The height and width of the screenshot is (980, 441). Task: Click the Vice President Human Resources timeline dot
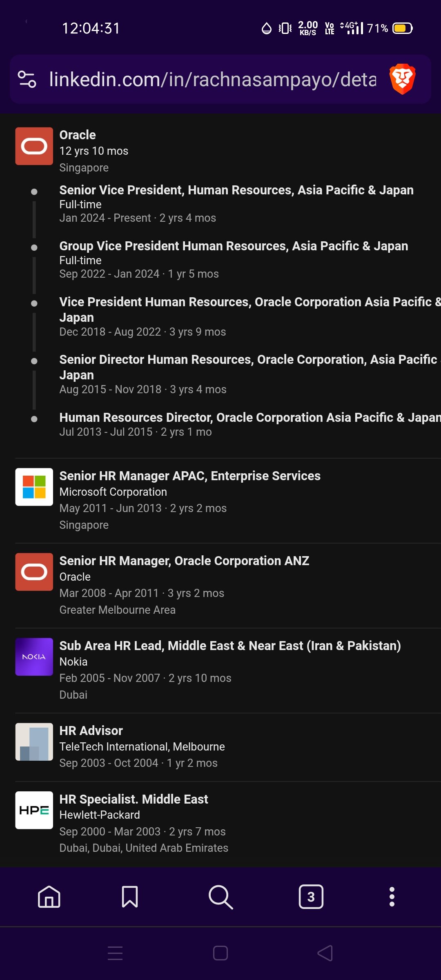[x=34, y=303]
